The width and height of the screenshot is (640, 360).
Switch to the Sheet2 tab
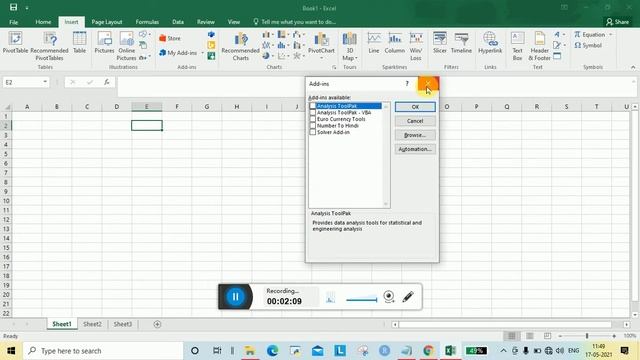click(92, 324)
